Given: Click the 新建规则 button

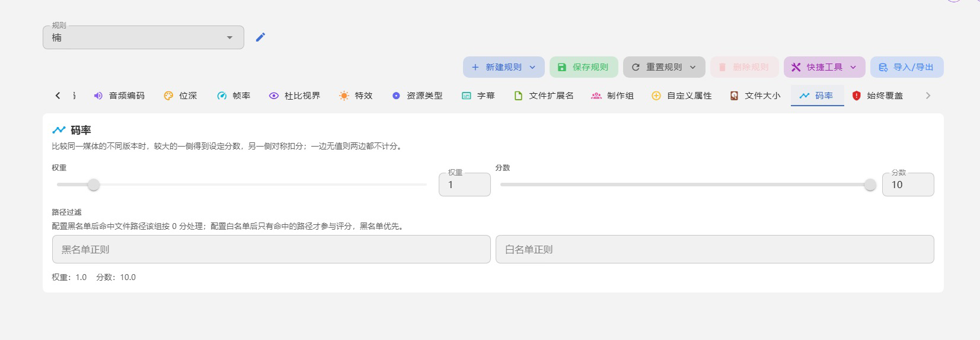Looking at the screenshot, I should (x=503, y=67).
